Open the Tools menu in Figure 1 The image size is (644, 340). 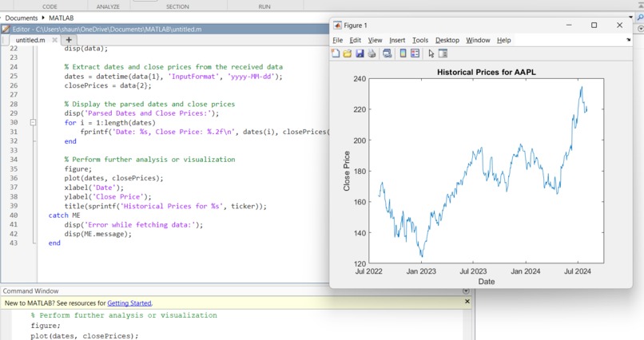(420, 40)
